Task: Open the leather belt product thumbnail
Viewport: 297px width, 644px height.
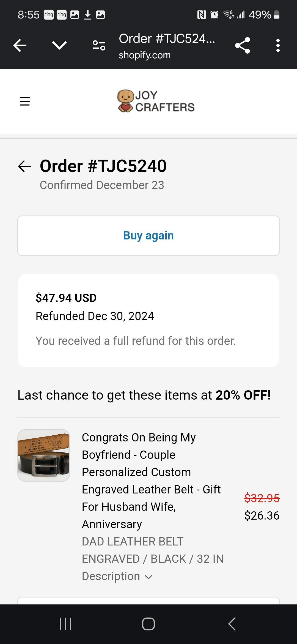Action: [44, 455]
